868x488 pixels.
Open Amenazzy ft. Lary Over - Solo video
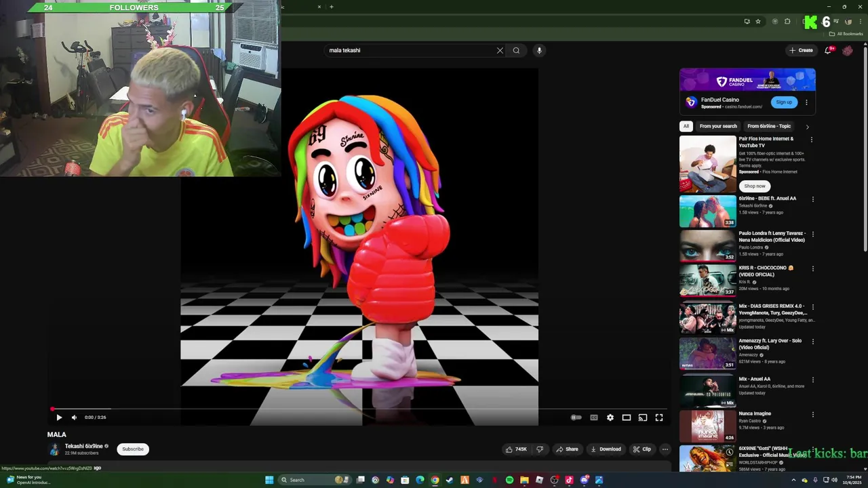click(707, 352)
